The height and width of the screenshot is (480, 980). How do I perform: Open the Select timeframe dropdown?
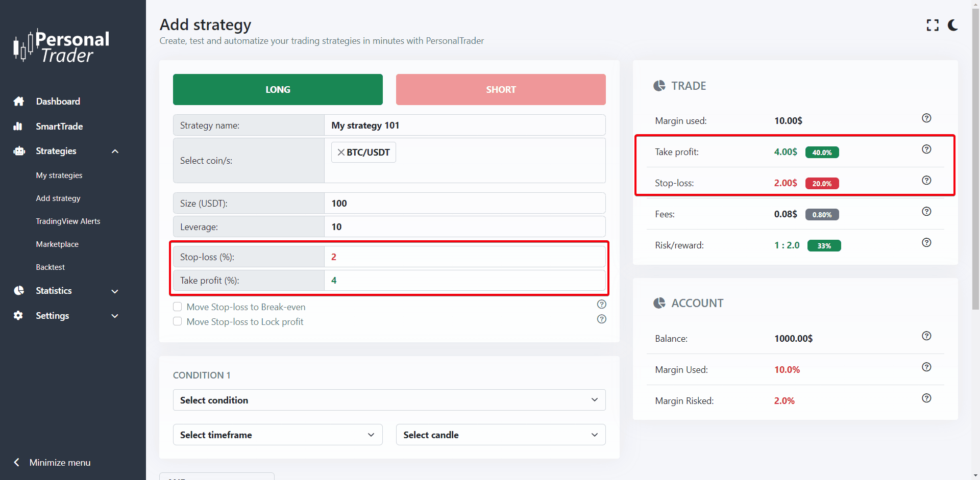coord(277,435)
